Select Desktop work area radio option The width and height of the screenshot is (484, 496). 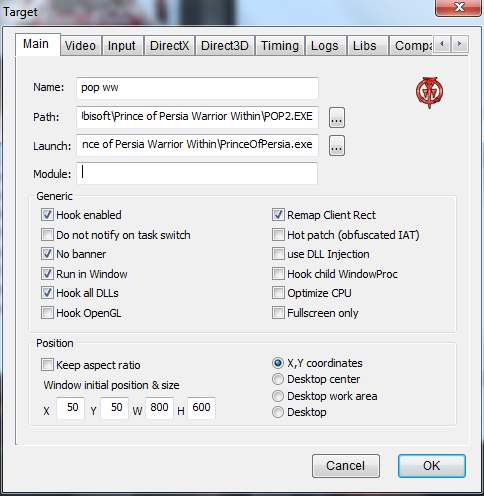(x=278, y=396)
